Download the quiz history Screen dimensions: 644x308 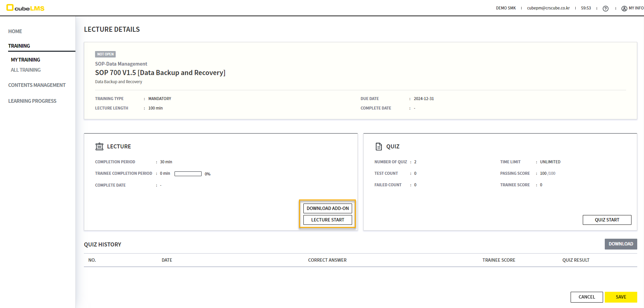click(621, 244)
